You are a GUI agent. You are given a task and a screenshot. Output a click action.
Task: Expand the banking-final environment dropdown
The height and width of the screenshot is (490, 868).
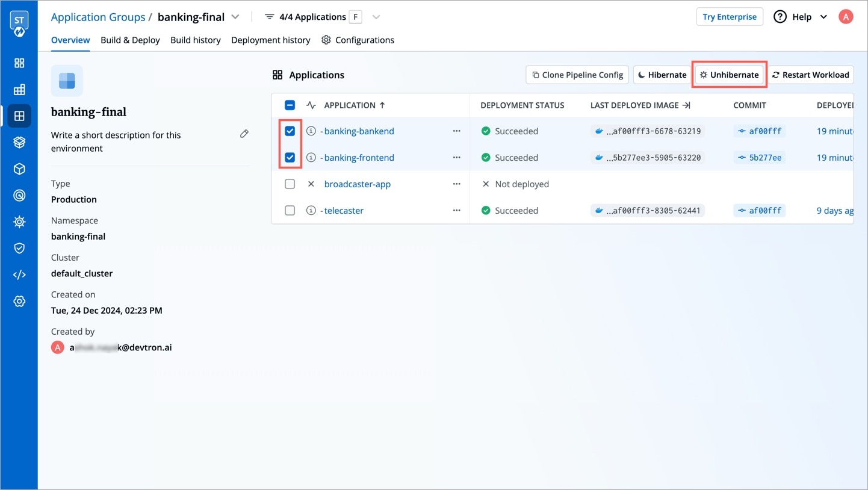click(x=235, y=17)
